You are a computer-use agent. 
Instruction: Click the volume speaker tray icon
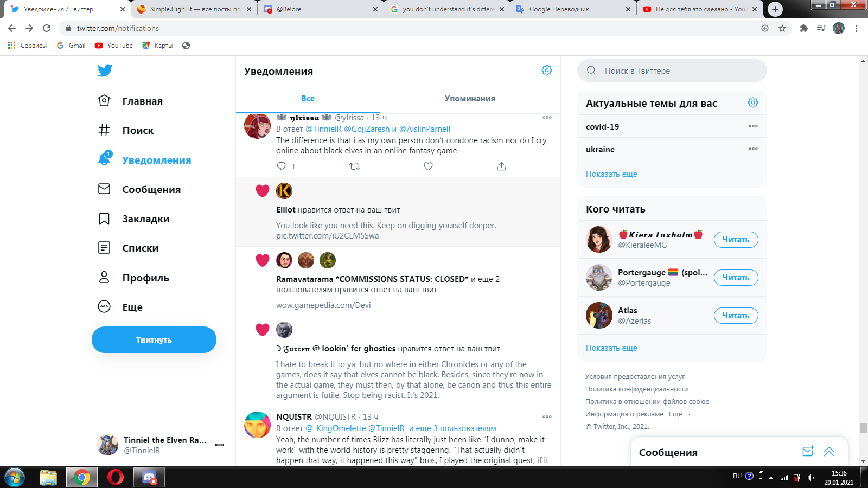click(x=810, y=478)
